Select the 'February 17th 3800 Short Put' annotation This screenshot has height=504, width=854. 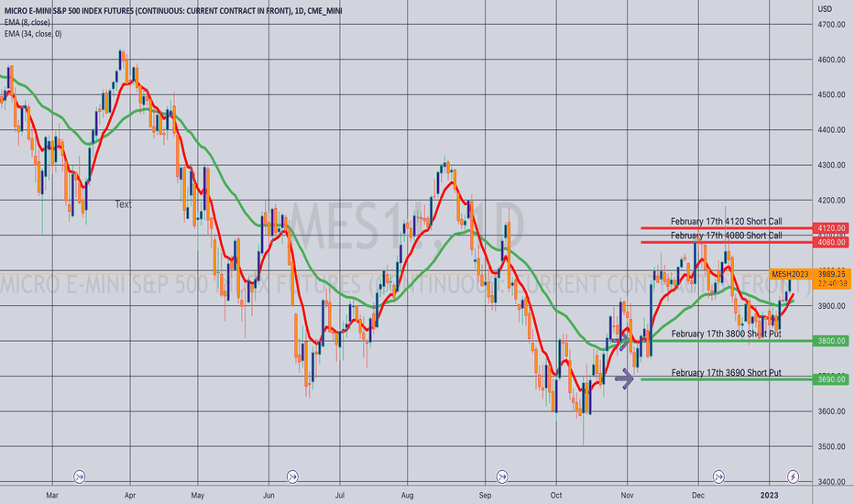[726, 334]
